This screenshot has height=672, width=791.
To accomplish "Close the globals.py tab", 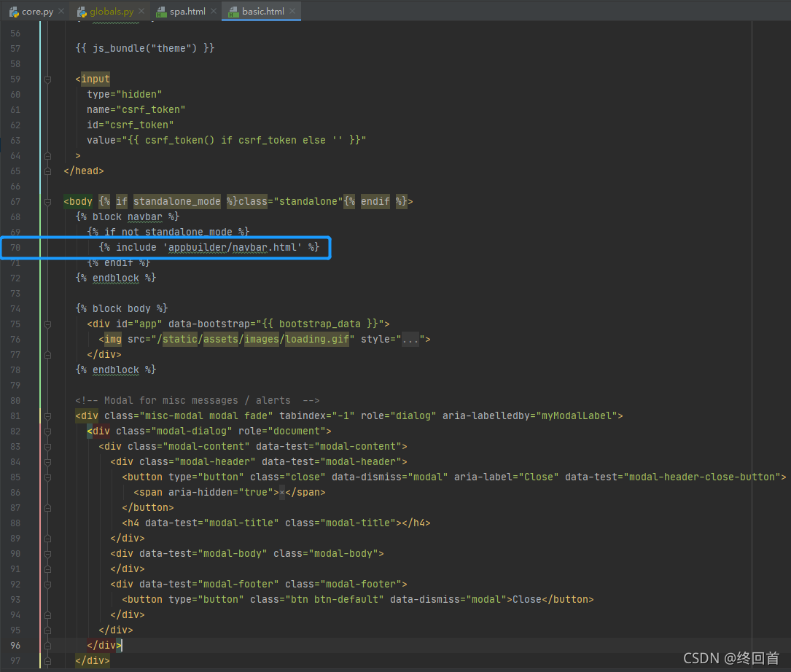I will [x=141, y=11].
